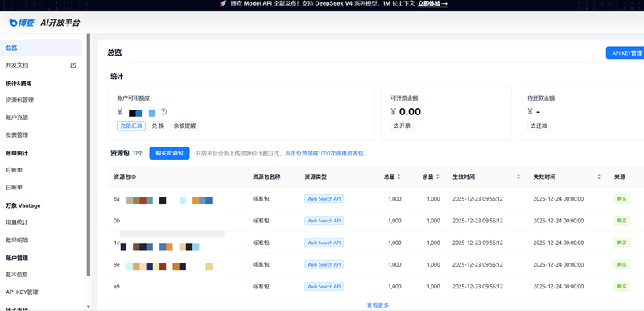Click 标准包 name in row a9

pyautogui.click(x=261, y=286)
